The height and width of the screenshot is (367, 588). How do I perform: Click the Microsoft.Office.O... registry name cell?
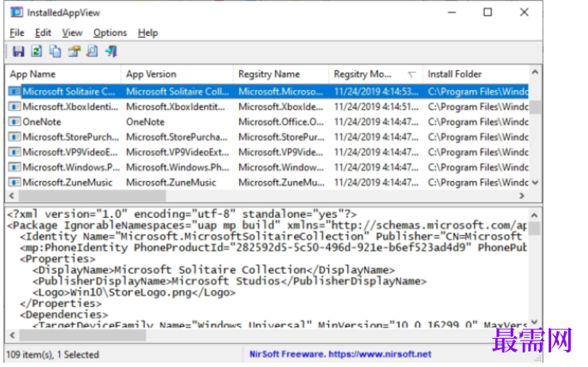(x=281, y=122)
